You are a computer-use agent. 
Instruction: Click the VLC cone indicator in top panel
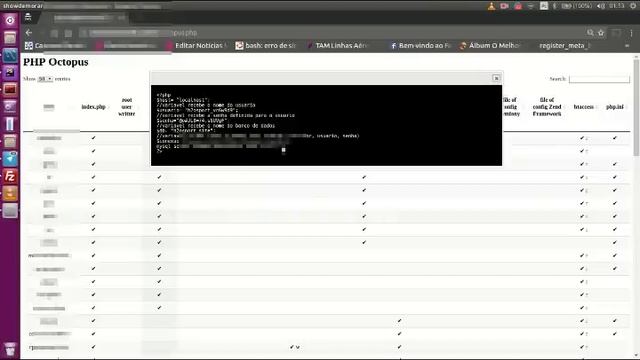point(491,6)
